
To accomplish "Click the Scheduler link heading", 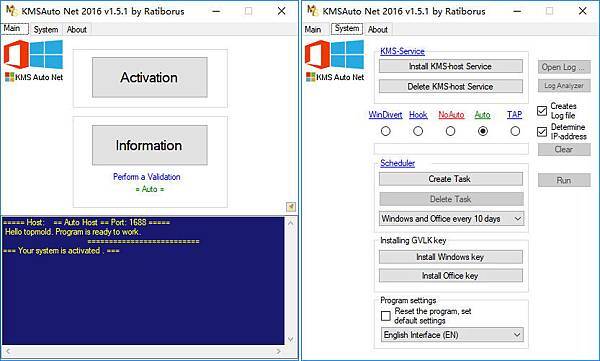I will [x=397, y=163].
